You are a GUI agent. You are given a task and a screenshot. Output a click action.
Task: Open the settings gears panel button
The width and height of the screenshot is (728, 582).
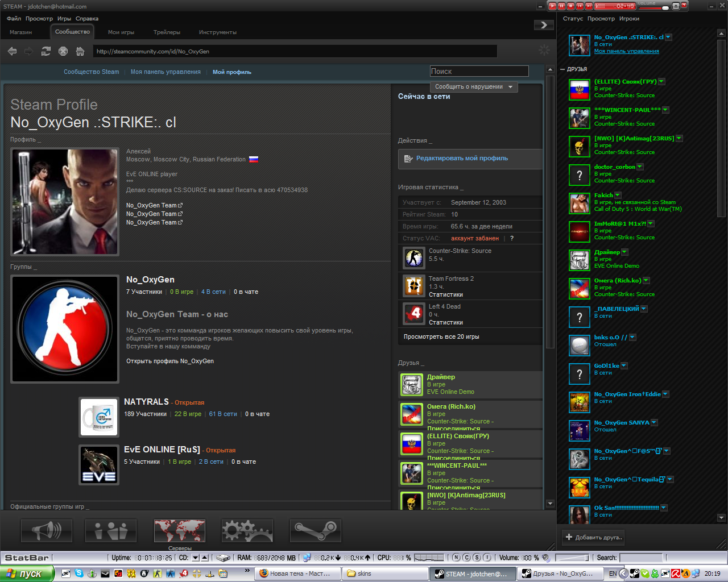click(247, 531)
